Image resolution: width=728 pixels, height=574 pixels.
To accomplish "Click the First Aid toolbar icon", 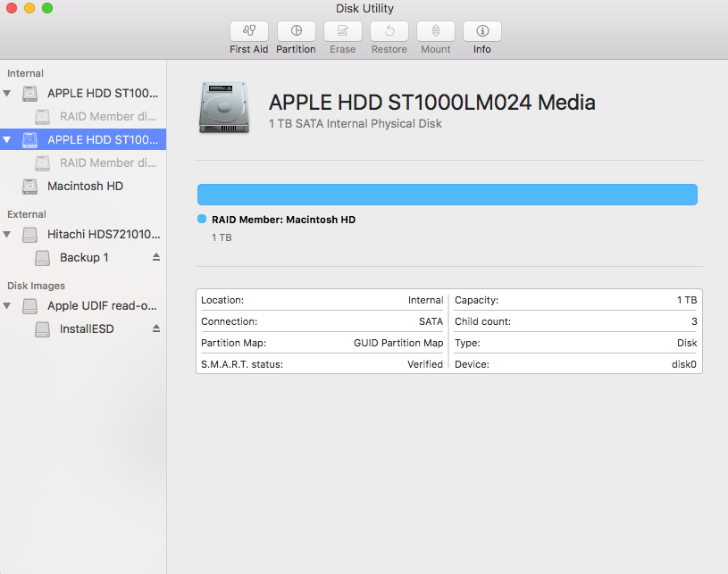I will point(249,31).
